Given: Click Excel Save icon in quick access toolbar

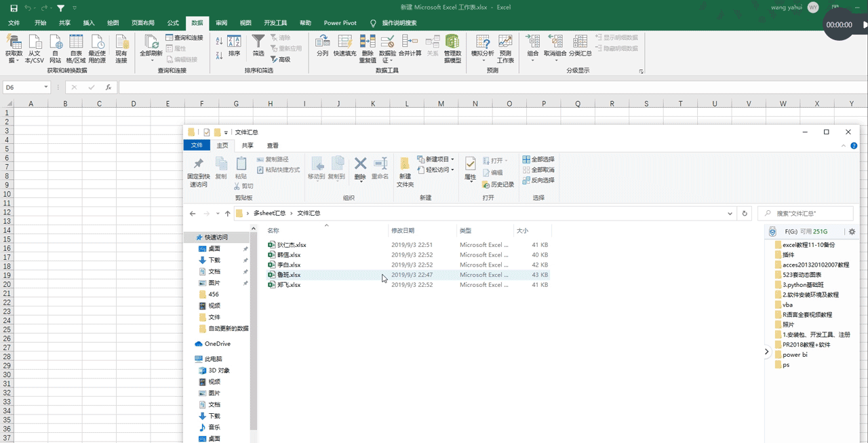Looking at the screenshot, I should pyautogui.click(x=14, y=8).
